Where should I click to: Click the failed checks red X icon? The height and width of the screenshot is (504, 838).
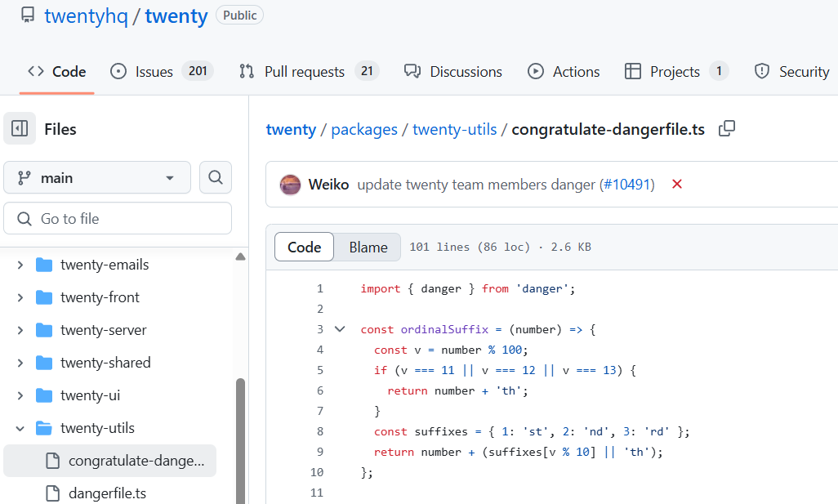(x=676, y=185)
